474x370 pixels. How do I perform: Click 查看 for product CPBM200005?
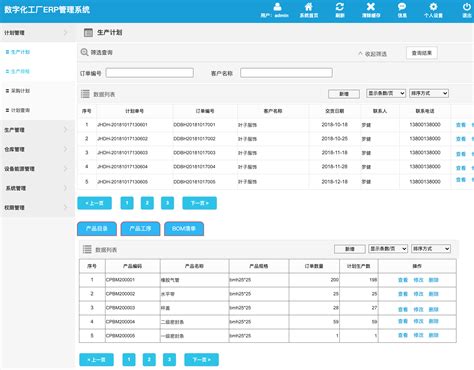[403, 335]
